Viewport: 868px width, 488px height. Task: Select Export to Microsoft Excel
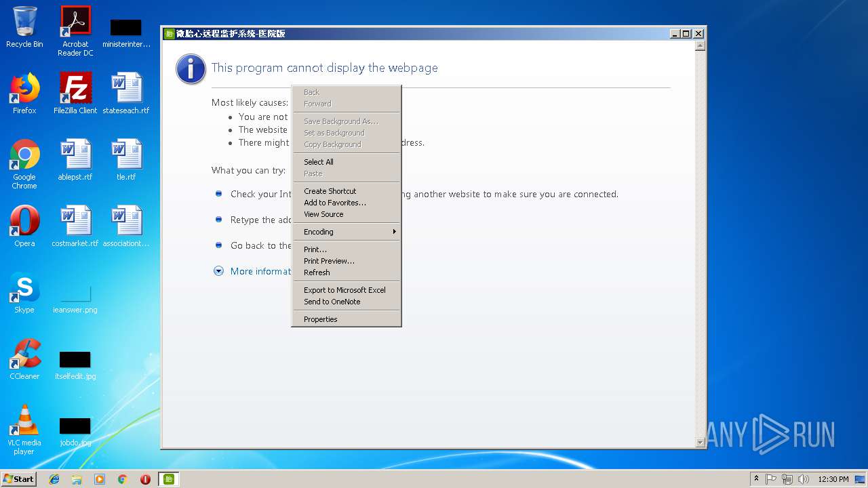(x=347, y=290)
